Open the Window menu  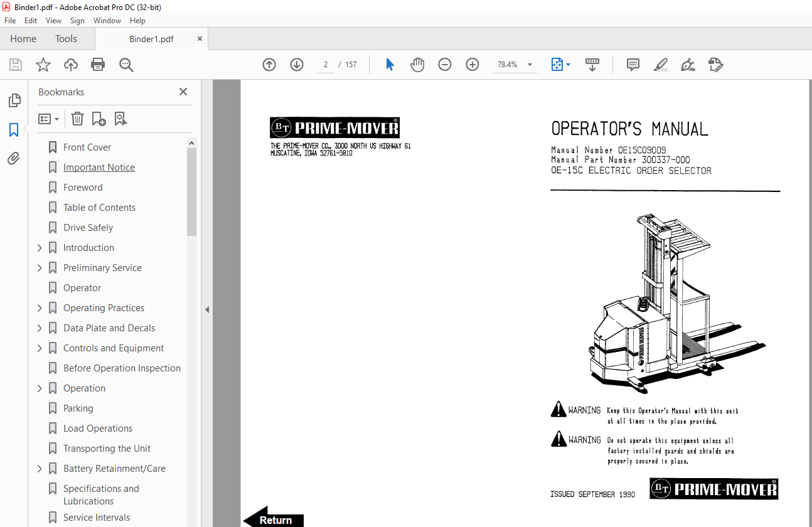[107, 21]
